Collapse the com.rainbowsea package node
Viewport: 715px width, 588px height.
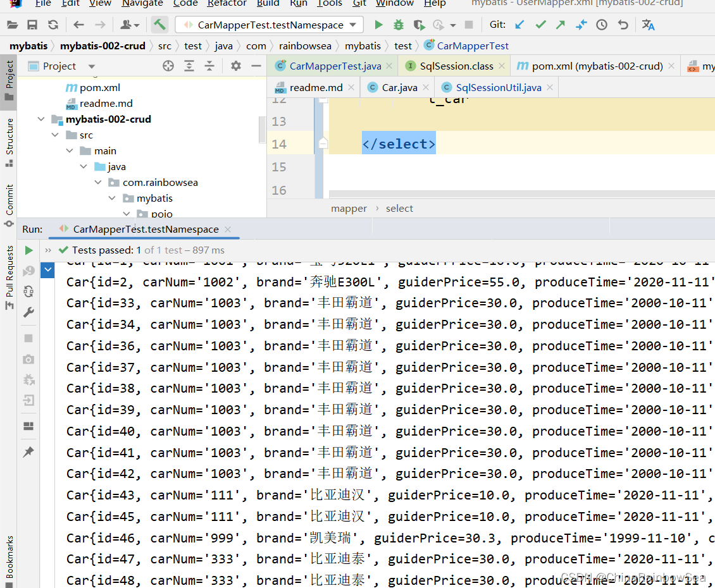(x=97, y=182)
